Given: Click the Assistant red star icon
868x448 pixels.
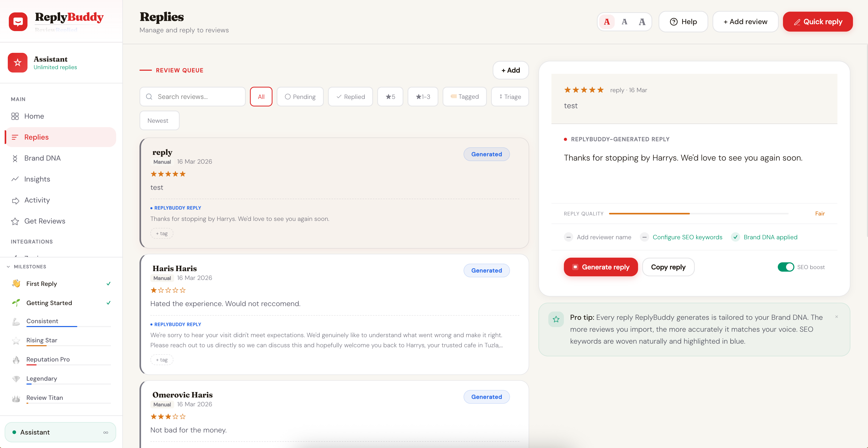Looking at the screenshot, I should 18,63.
